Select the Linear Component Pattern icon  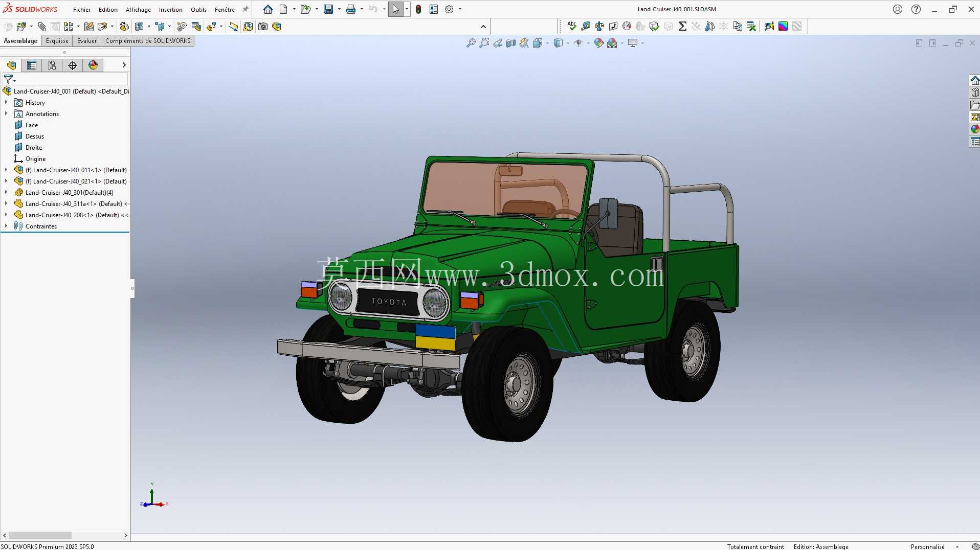click(69, 27)
